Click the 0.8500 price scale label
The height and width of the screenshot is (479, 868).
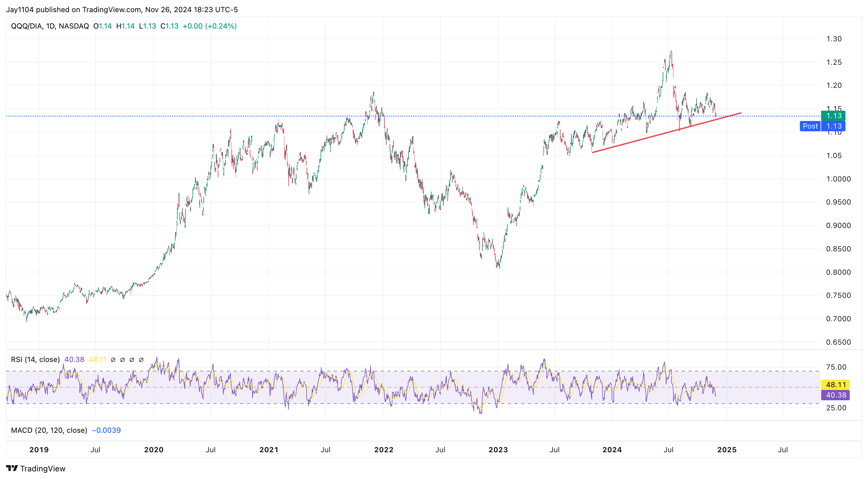click(x=838, y=249)
